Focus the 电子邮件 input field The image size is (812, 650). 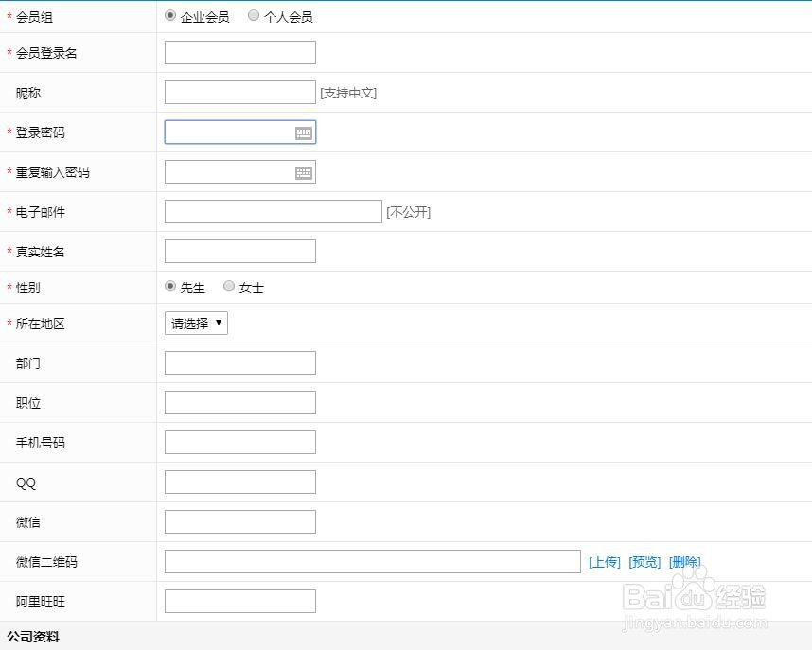click(x=273, y=212)
